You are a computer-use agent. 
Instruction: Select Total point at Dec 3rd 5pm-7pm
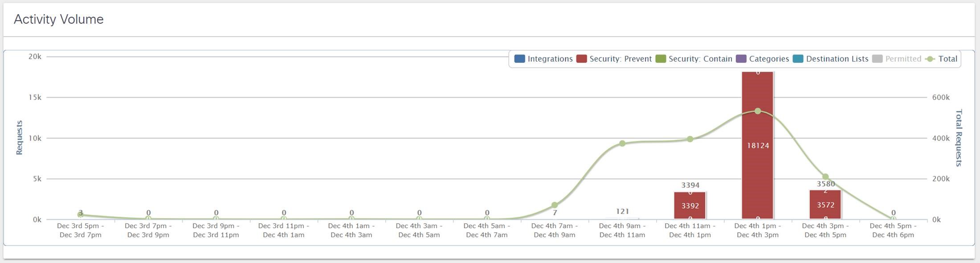pyautogui.click(x=81, y=214)
